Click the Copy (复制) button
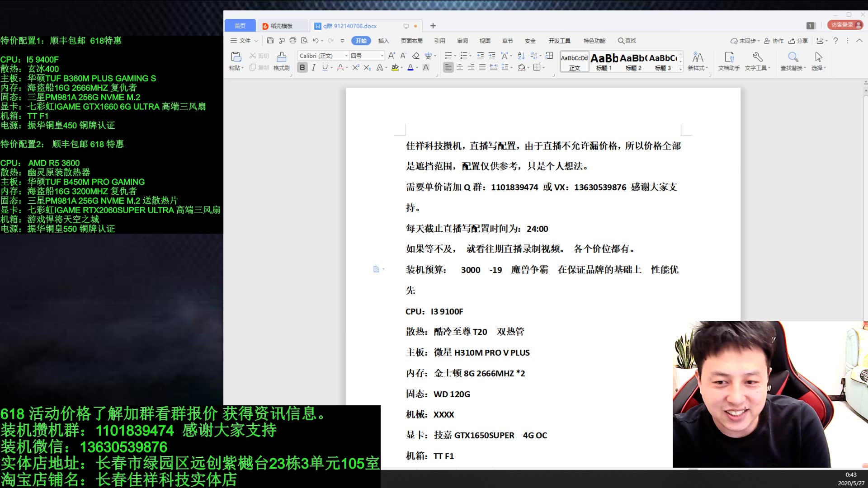868x488 pixels. pyautogui.click(x=259, y=67)
